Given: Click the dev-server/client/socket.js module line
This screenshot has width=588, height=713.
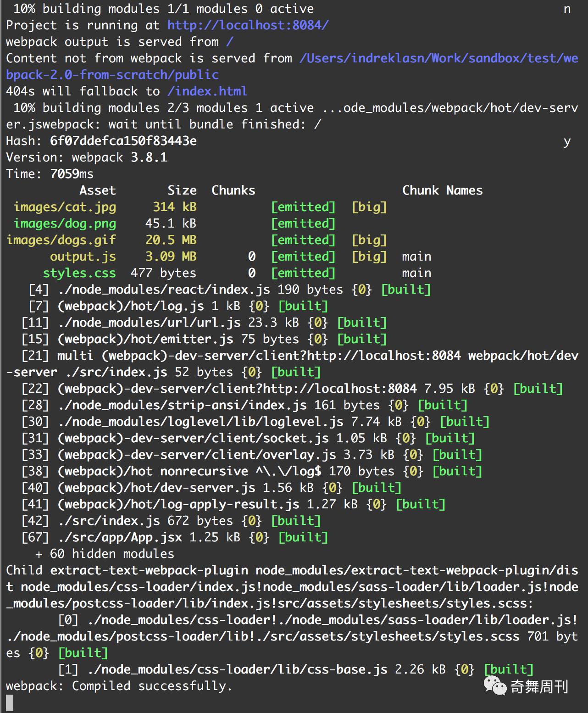Looking at the screenshot, I should 248,438.
